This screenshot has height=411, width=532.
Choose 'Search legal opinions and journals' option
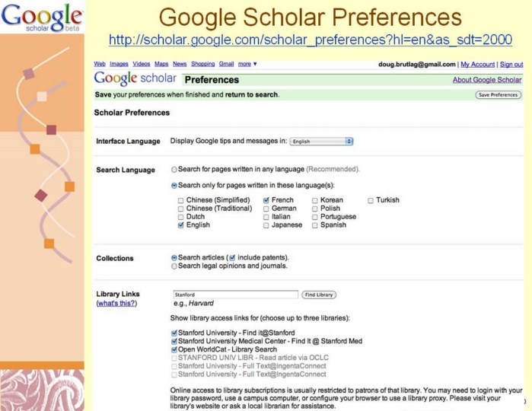tap(174, 266)
